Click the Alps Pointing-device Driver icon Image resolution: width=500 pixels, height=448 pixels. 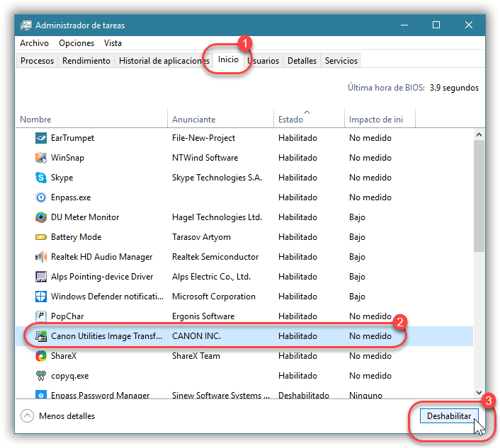[41, 277]
